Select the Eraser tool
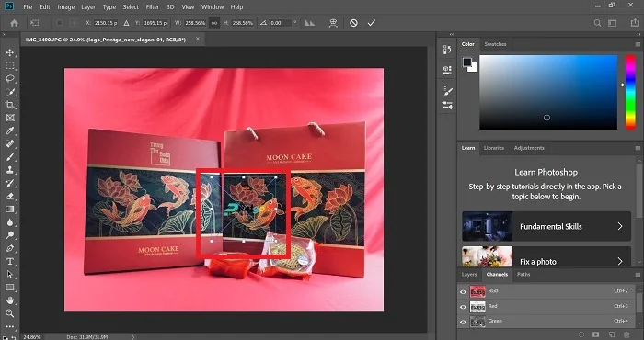Image resolution: width=644 pixels, height=340 pixels. 10,196
